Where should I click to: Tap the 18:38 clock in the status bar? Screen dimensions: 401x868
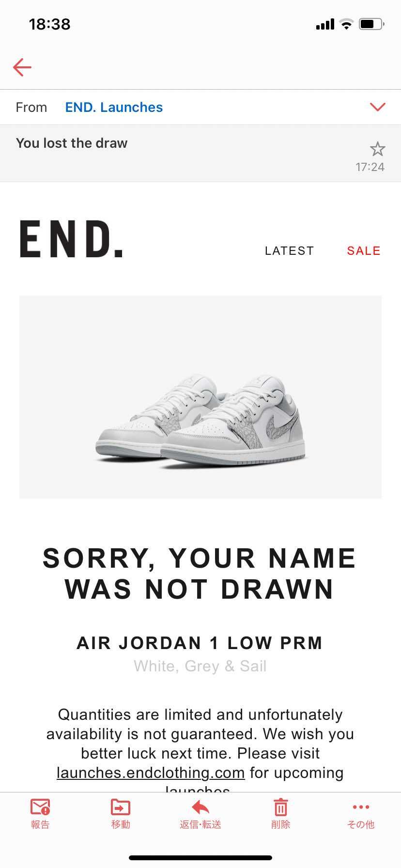pos(49,24)
